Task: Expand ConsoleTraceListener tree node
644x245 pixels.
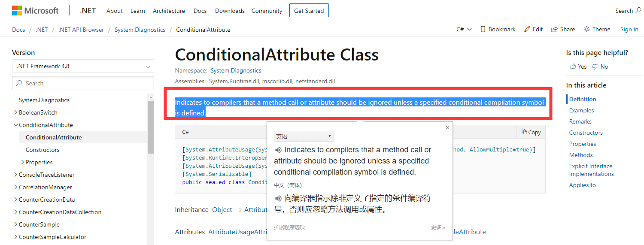Action: click(x=16, y=175)
